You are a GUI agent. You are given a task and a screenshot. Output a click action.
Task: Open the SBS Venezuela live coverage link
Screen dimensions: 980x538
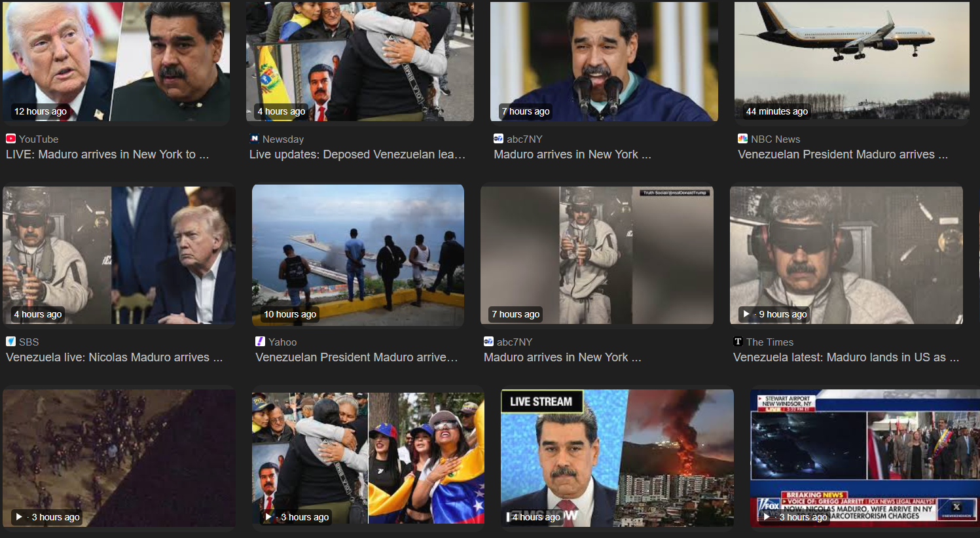pos(115,357)
